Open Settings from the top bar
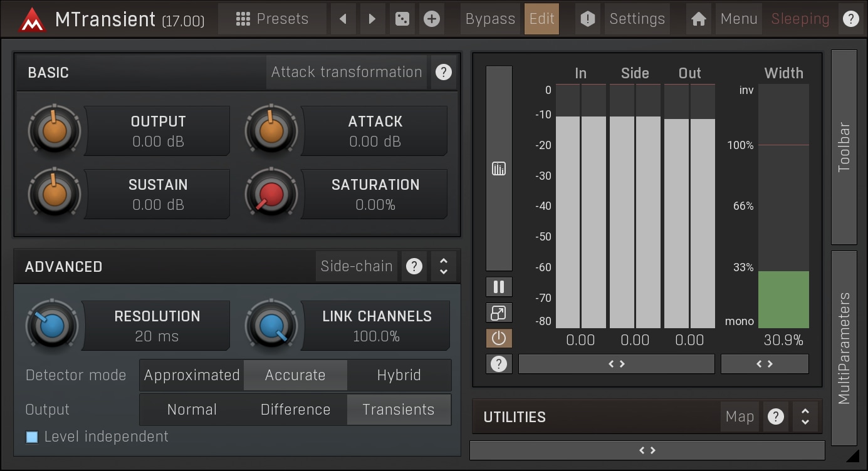Image resolution: width=868 pixels, height=471 pixels. 637,19
